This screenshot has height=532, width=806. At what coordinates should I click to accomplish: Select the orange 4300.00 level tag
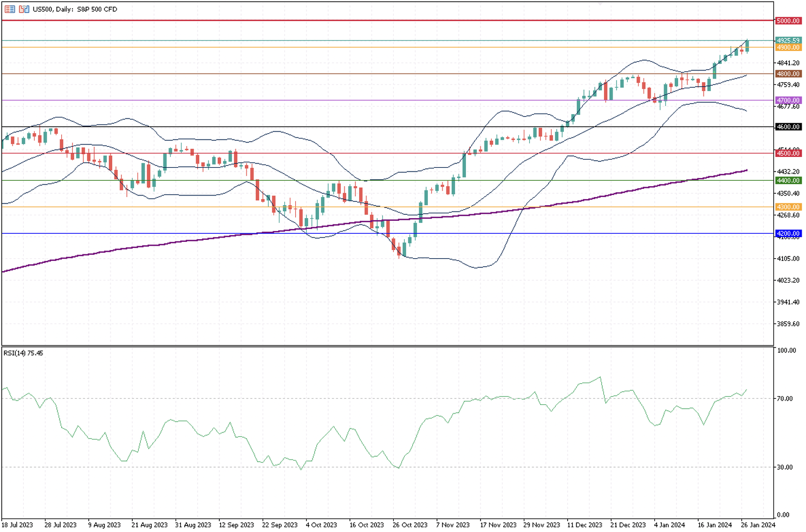coord(788,207)
